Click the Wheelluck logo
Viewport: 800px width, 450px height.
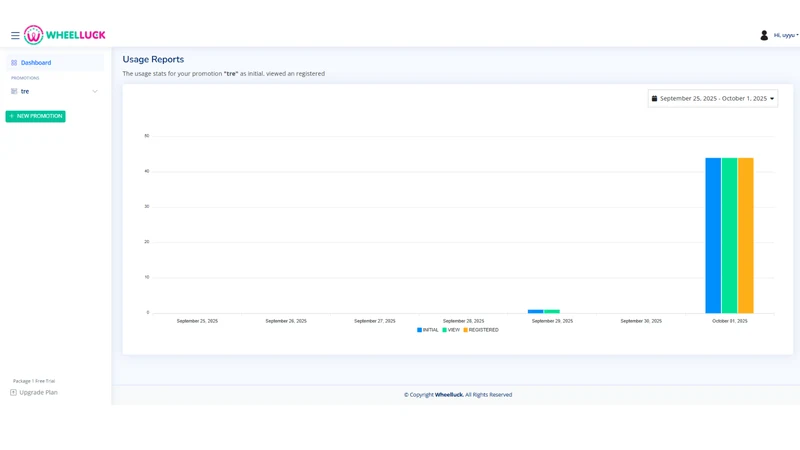(64, 35)
